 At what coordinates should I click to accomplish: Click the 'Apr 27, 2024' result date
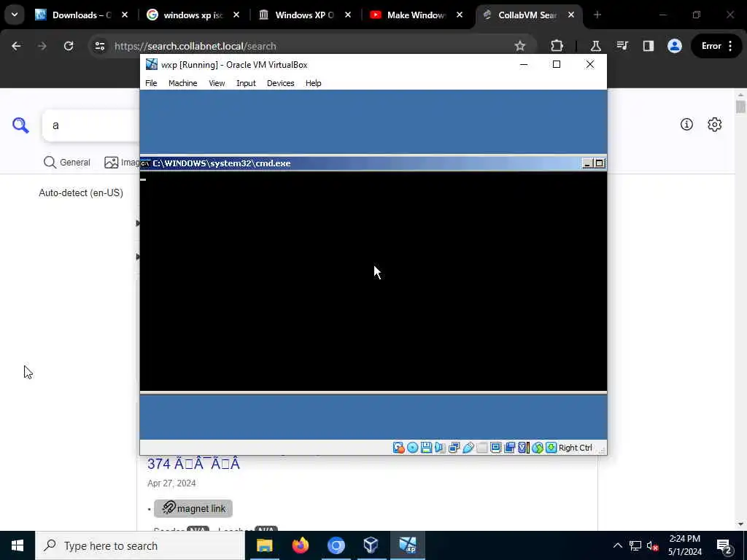point(171,483)
